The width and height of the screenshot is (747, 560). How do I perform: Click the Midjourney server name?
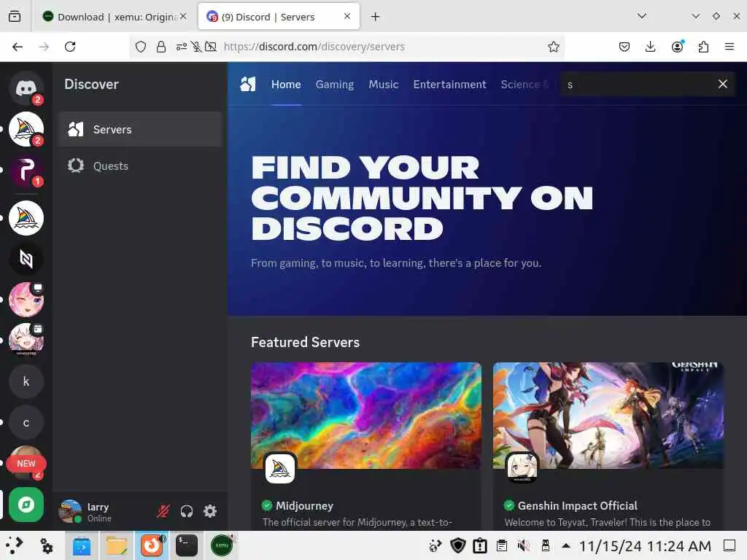click(x=304, y=506)
